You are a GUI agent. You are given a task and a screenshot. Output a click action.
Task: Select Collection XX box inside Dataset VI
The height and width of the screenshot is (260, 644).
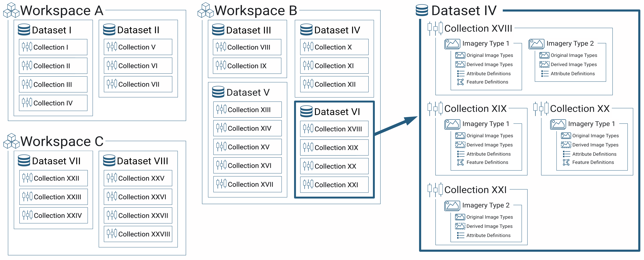click(x=334, y=166)
